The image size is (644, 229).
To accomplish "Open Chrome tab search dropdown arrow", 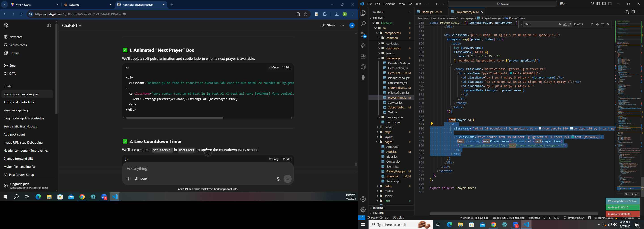I will 4,5.
